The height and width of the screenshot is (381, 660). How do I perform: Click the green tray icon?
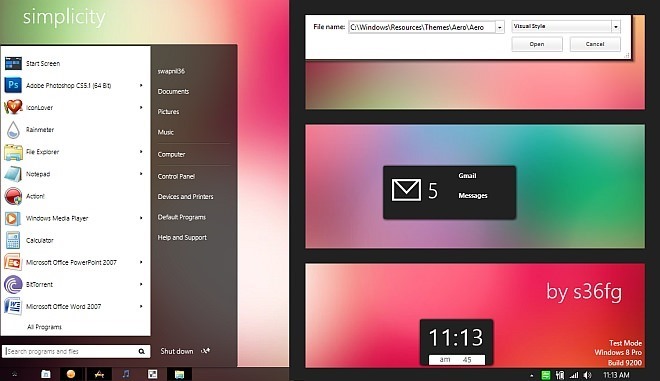[546, 375]
